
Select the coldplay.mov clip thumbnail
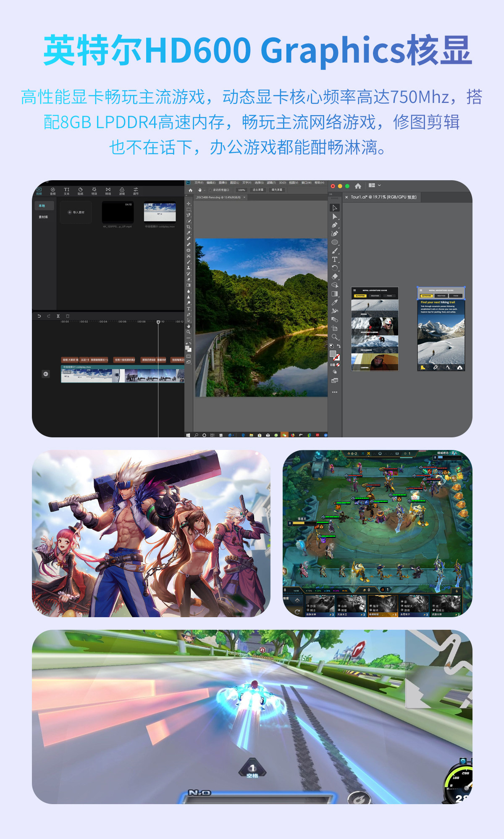coord(160,212)
